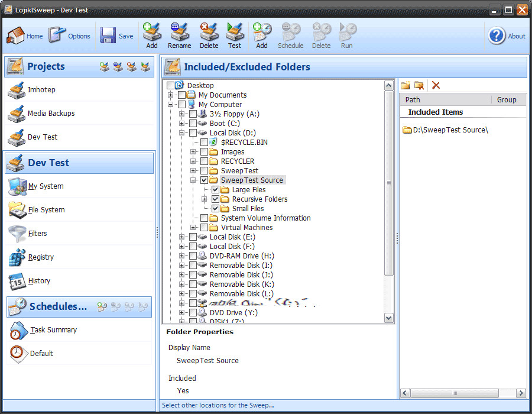This screenshot has height=414, width=532.
Task: Click the Included/Excluded Folders header icon
Action: pyautogui.click(x=173, y=66)
